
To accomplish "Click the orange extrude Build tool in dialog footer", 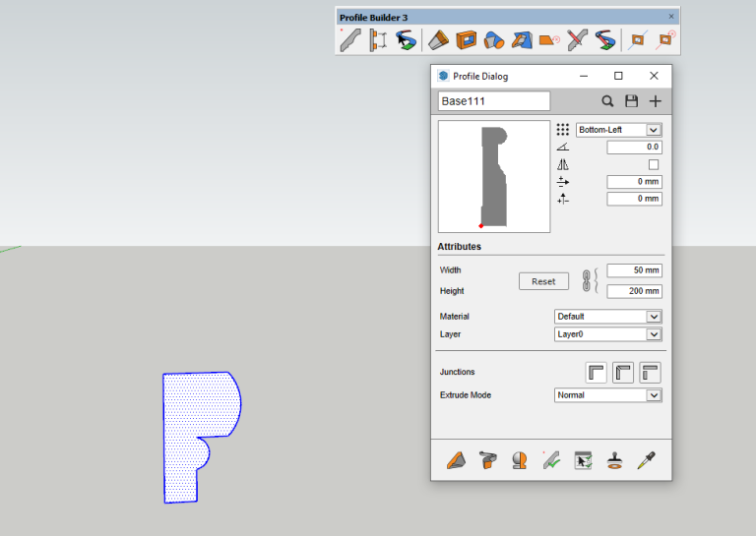I will (x=456, y=460).
